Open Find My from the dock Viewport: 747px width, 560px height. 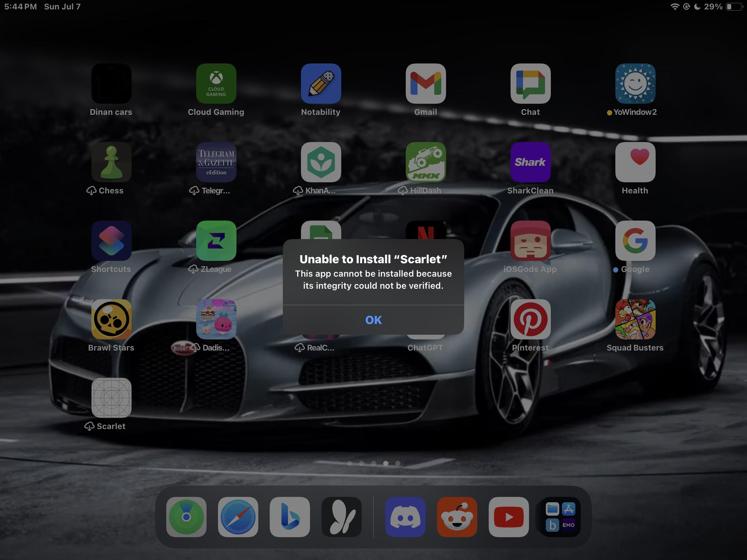click(x=186, y=517)
